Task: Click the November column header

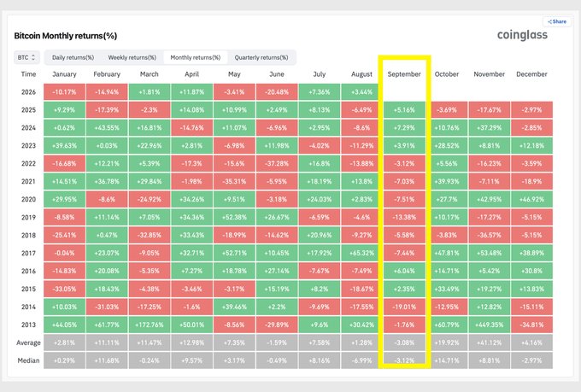Action: click(x=489, y=74)
